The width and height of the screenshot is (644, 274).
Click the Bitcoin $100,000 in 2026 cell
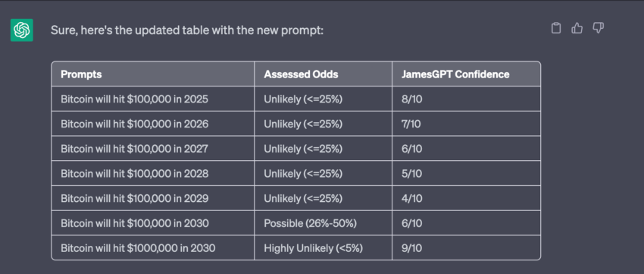coord(153,124)
